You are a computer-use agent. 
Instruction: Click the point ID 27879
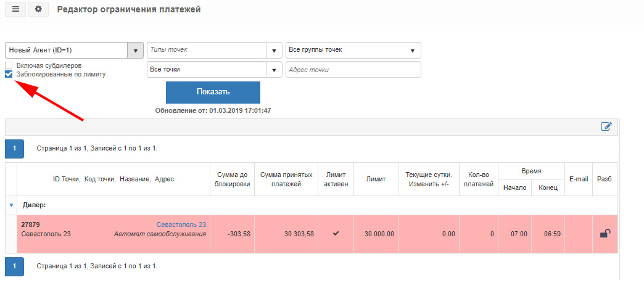pyautogui.click(x=30, y=225)
